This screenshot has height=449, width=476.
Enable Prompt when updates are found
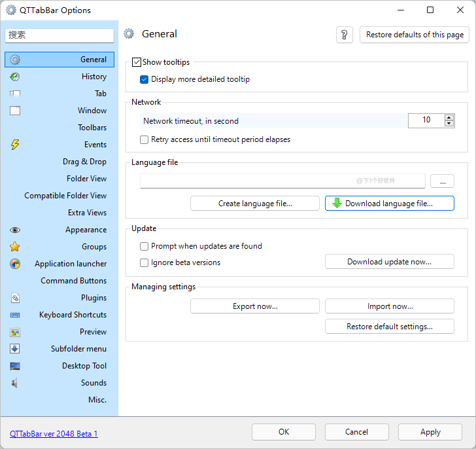click(x=144, y=246)
